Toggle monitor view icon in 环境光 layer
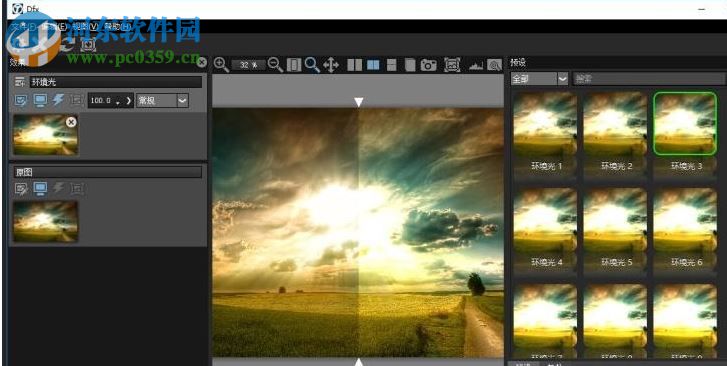 40,100
